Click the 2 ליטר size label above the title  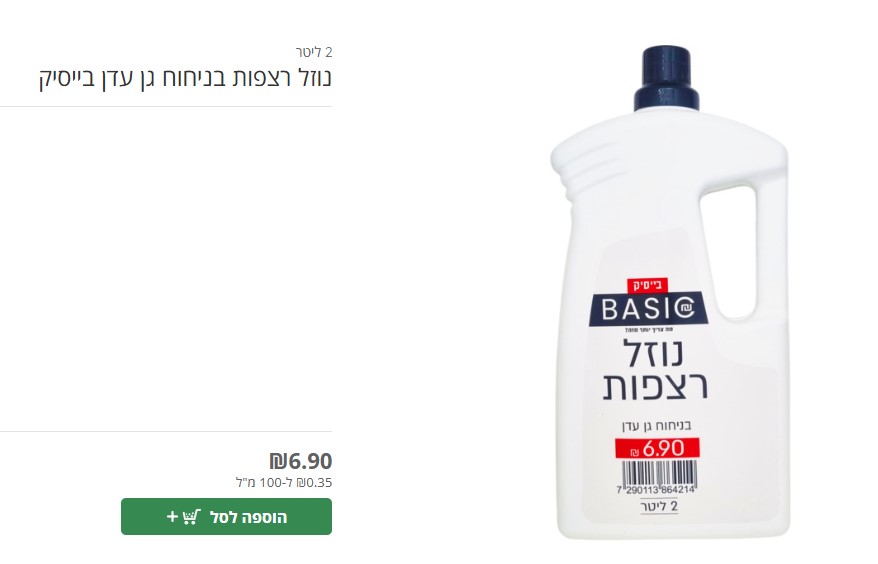point(314,52)
